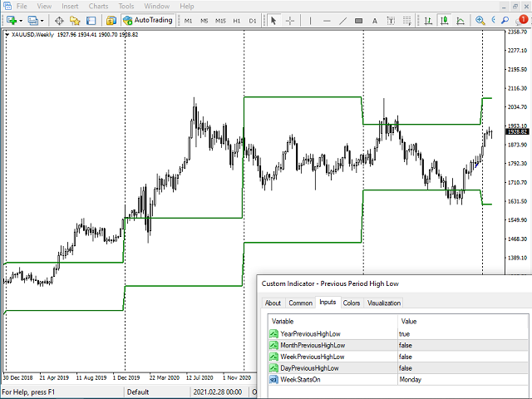Switch to Candlestick chart view
The height and width of the screenshot is (399, 532).
pos(444,21)
